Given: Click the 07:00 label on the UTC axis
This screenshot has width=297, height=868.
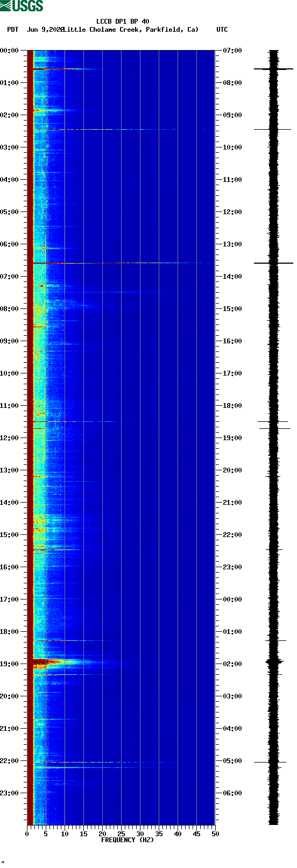Looking at the screenshot, I should [232, 51].
